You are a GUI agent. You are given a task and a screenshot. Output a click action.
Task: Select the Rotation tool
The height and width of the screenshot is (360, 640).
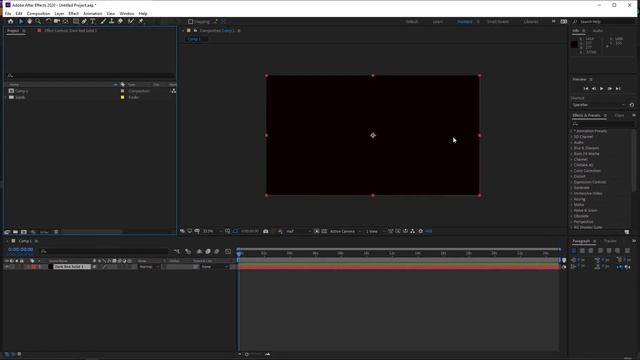click(x=48, y=21)
